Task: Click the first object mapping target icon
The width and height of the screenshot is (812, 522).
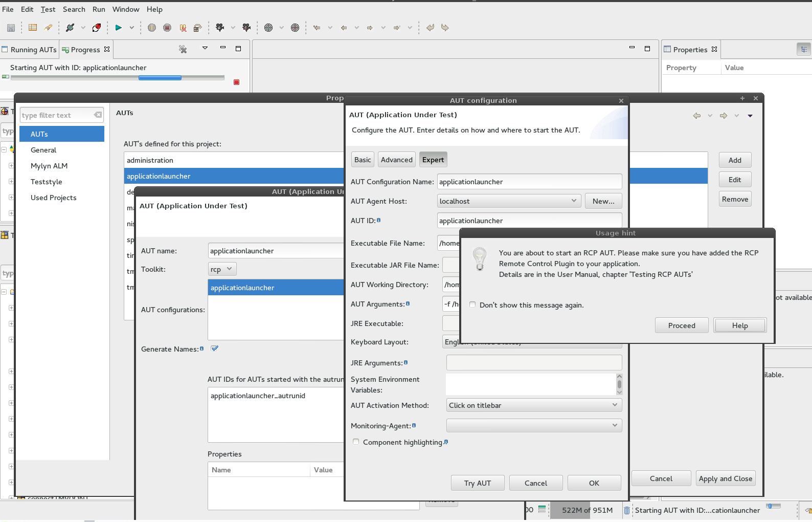Action: tap(268, 28)
